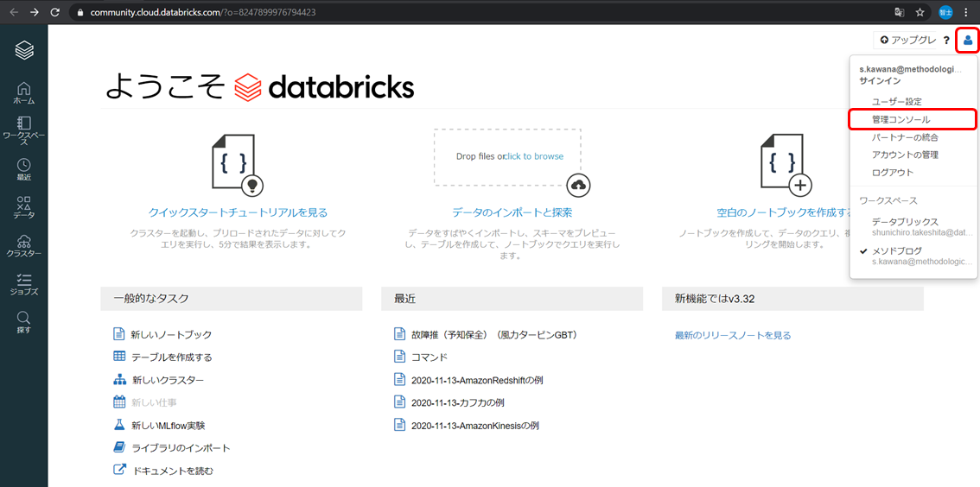Click the アップグレ upgrade button
Image resolution: width=980 pixels, height=487 pixels.
[905, 40]
